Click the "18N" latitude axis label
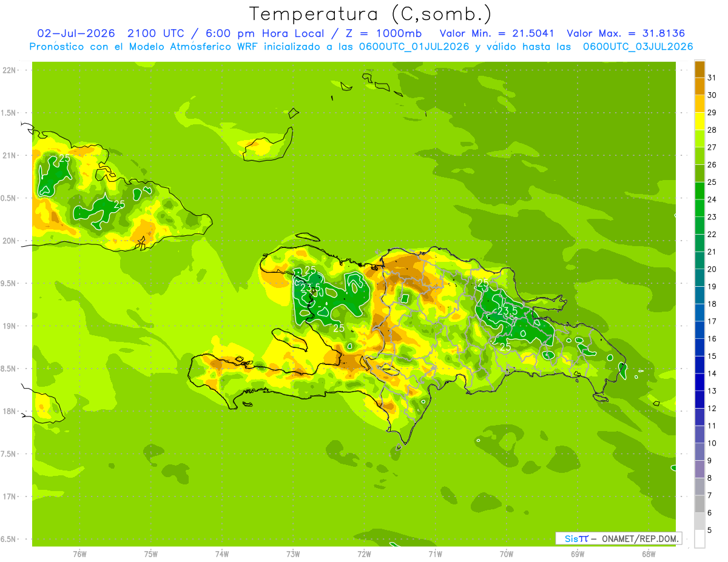728x562 pixels. pos(10,411)
